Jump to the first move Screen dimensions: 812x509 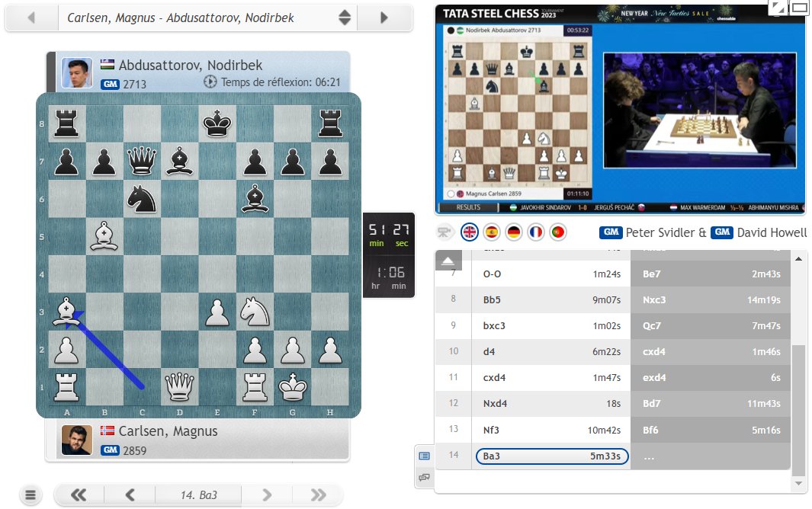[x=79, y=495]
